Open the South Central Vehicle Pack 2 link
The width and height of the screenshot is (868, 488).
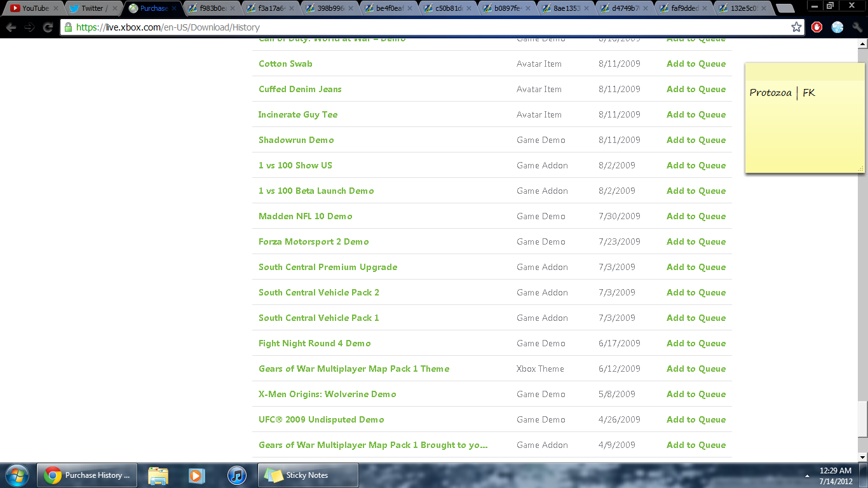pyautogui.click(x=319, y=292)
